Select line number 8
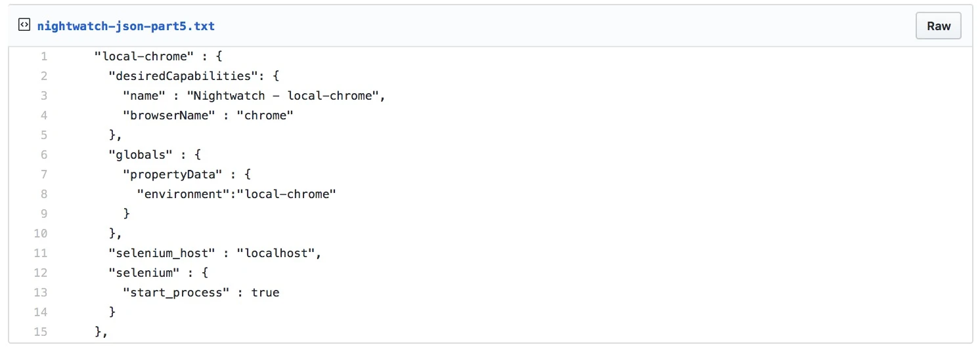 click(x=43, y=194)
